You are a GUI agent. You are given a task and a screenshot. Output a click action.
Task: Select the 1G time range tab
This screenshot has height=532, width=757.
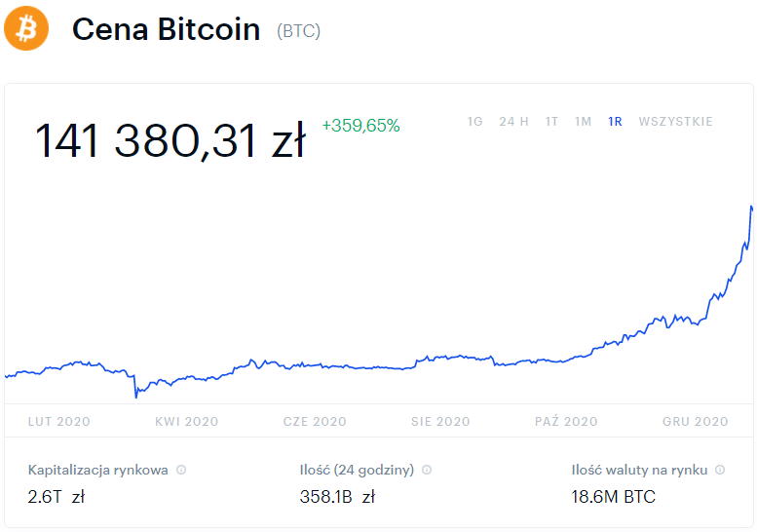[x=474, y=122]
